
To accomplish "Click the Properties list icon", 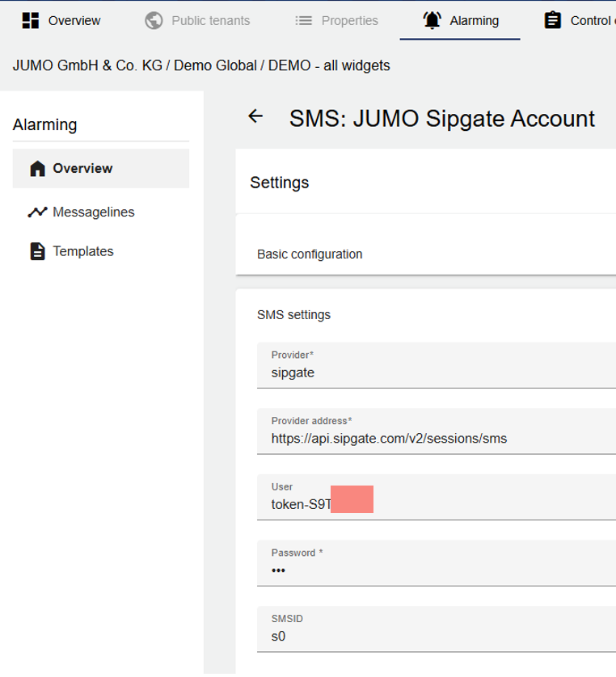I will coord(304,20).
